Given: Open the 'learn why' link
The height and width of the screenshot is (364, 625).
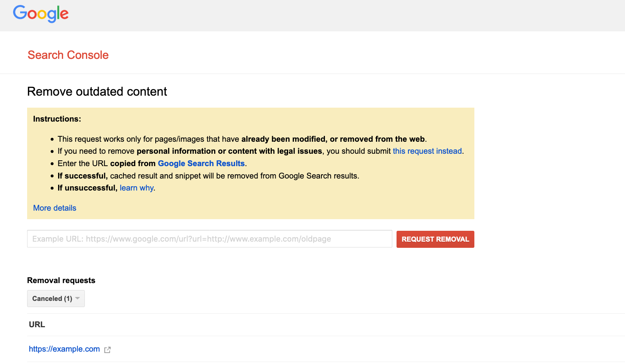Looking at the screenshot, I should (x=137, y=188).
